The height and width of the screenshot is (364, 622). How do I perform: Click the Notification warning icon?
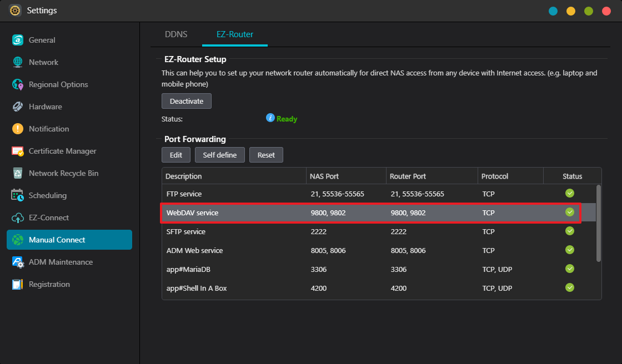point(18,129)
